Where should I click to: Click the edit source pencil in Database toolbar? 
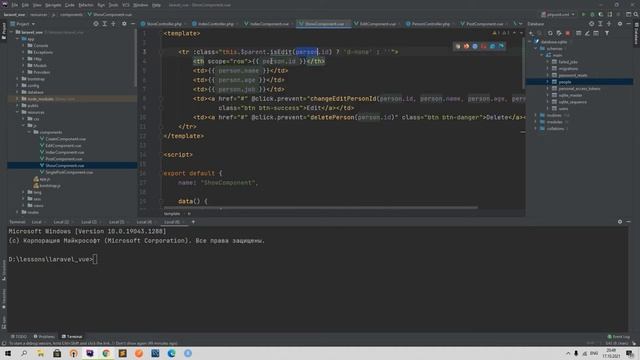pyautogui.click(x=587, y=33)
